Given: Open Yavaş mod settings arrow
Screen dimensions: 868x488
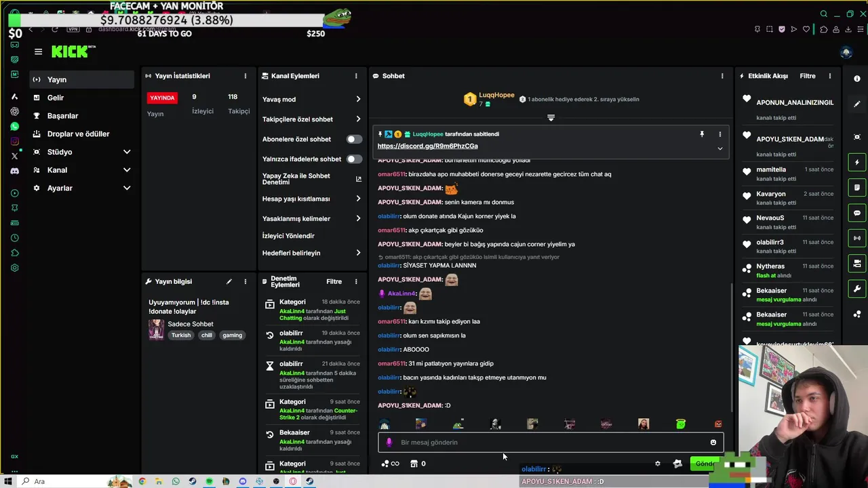Looking at the screenshot, I should click(x=358, y=99).
